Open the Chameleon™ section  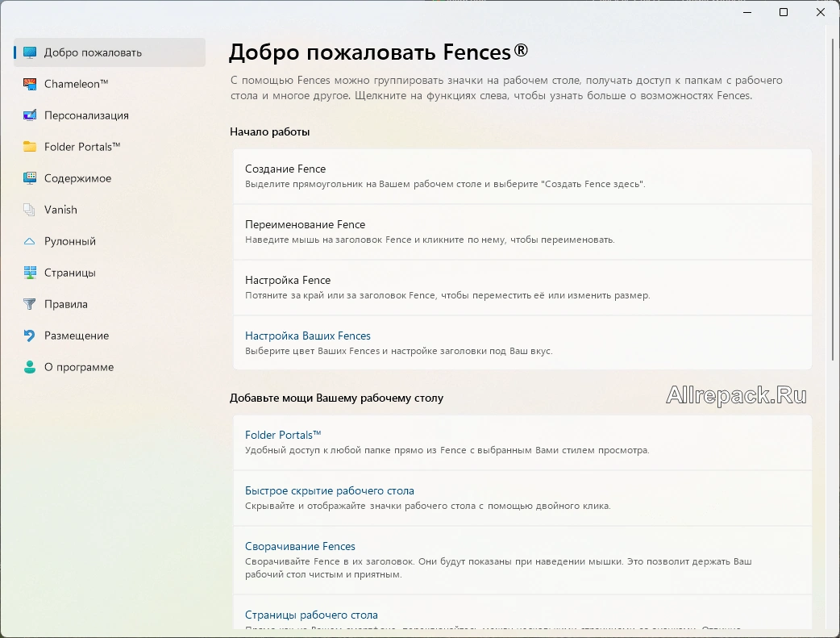pos(110,84)
